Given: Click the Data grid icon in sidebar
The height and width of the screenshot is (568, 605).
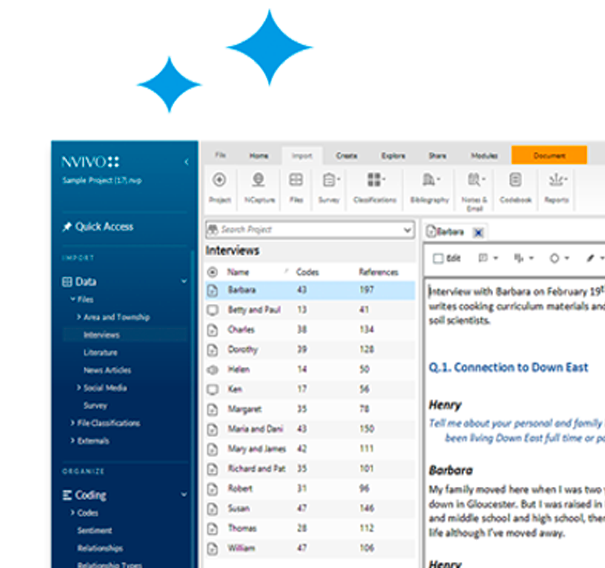Looking at the screenshot, I should click(x=67, y=282).
